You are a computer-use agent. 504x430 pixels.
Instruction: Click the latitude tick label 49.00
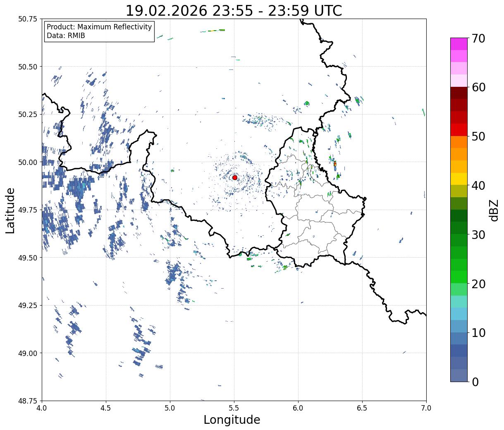tap(28, 353)
